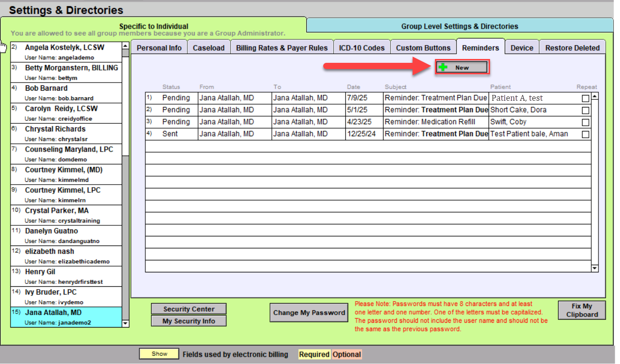Viewport: 620px width, 364px height.
Task: Click the Fix My Clipboard button
Action: (x=582, y=310)
